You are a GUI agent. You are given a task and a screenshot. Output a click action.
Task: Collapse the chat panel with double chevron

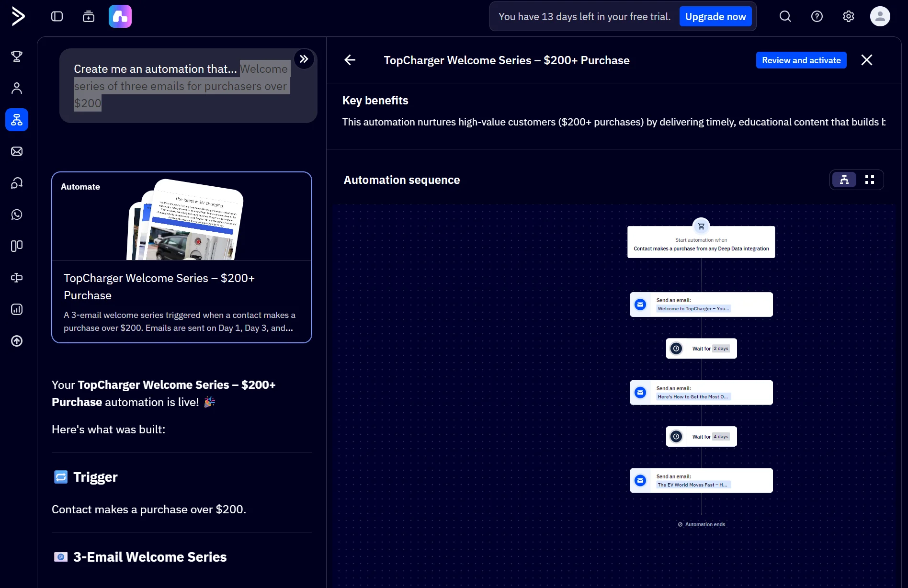coord(304,59)
